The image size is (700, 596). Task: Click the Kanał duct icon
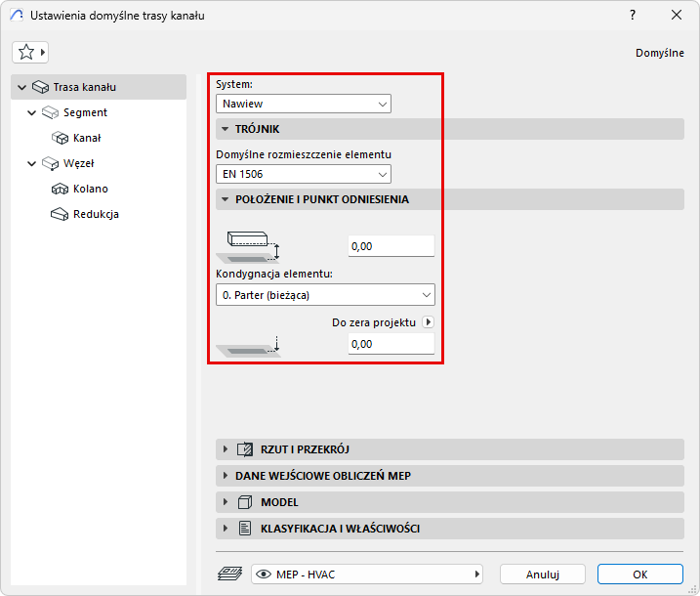(x=61, y=138)
